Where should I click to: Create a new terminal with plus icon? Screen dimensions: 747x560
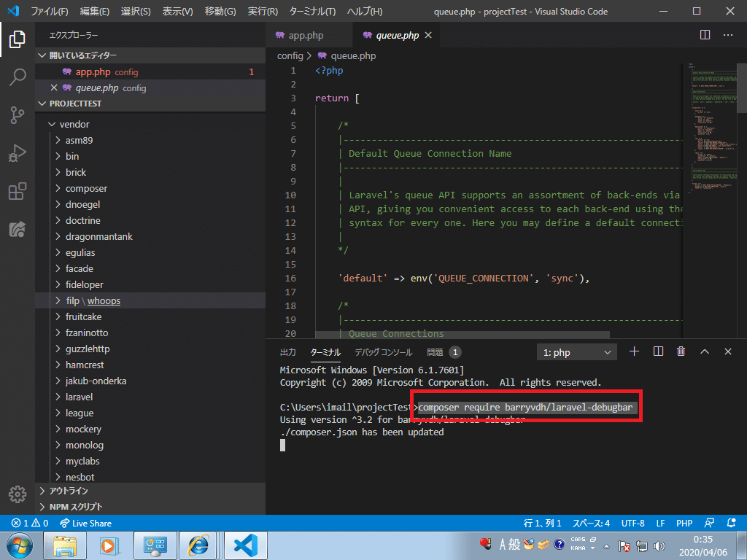pos(634,351)
